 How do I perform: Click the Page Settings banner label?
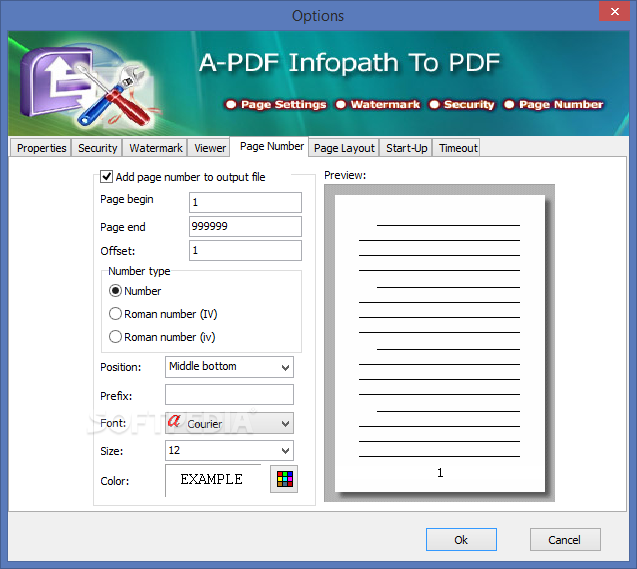tap(284, 104)
